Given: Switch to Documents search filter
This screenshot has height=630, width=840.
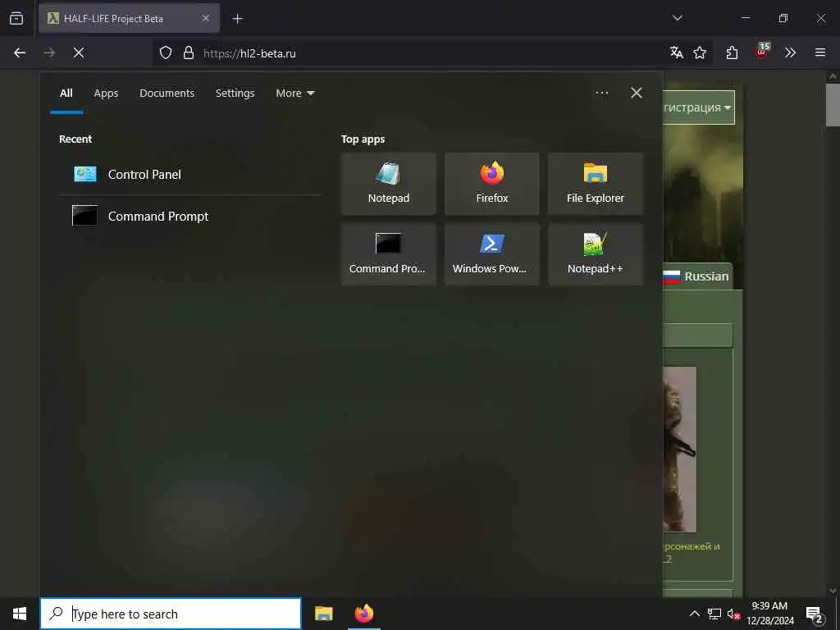Looking at the screenshot, I should click(x=167, y=94).
